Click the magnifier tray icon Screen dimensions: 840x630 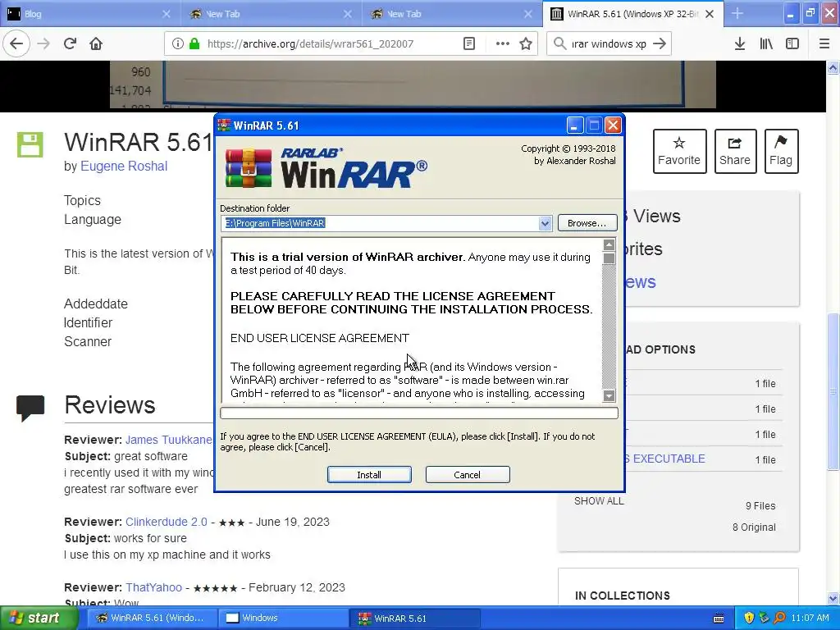click(779, 619)
